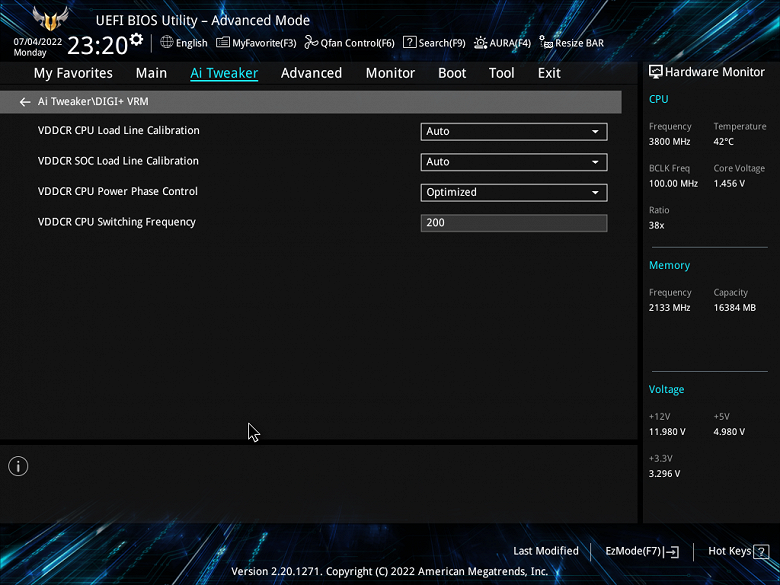
Task: Open Monitor tab
Action: tap(390, 73)
